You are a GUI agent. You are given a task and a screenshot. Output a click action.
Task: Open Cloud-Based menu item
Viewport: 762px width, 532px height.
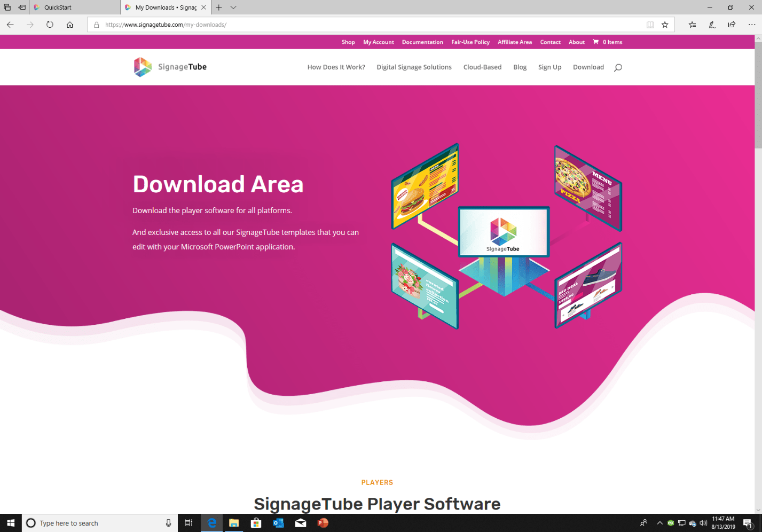[482, 67]
